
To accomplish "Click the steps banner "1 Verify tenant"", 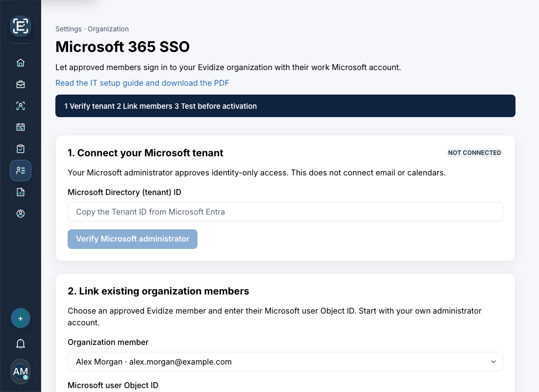I will coord(89,106).
